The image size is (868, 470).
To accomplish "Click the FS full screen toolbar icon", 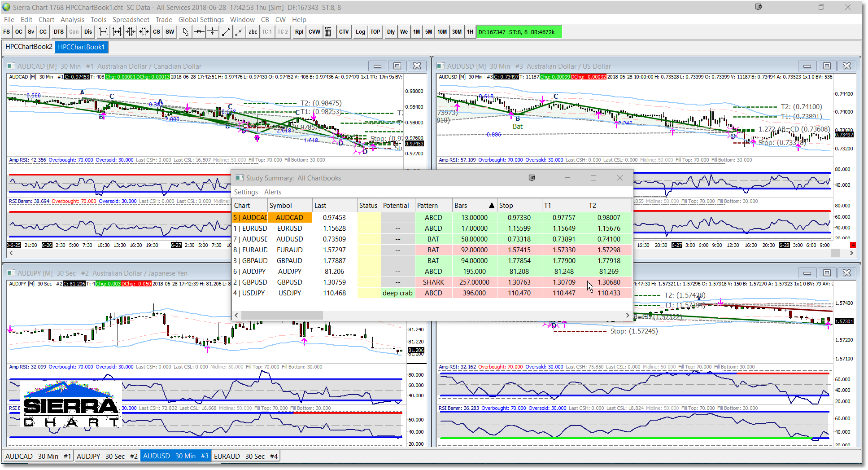I will point(6,31).
